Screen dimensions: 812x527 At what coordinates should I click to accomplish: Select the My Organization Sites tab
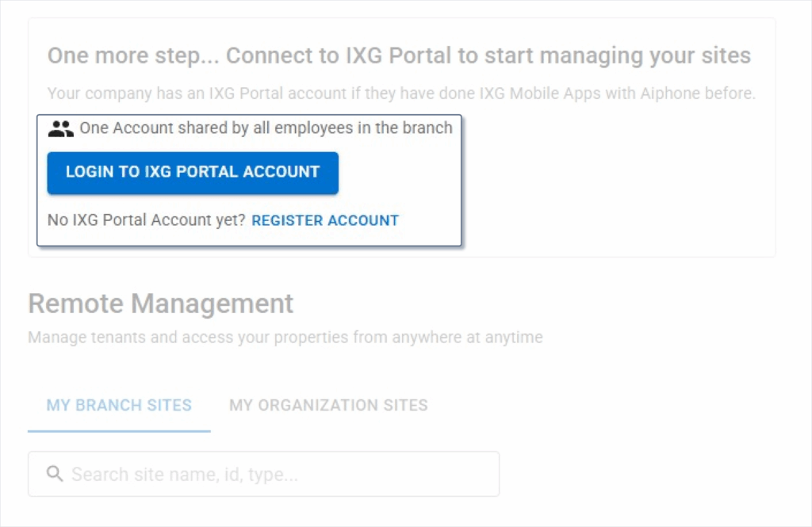[x=328, y=405]
